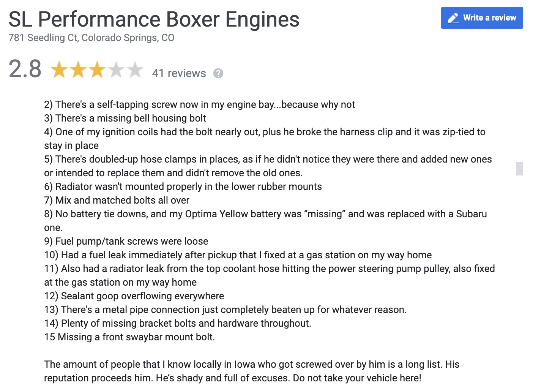Click the 2.8 average rating number

pyautogui.click(x=25, y=70)
